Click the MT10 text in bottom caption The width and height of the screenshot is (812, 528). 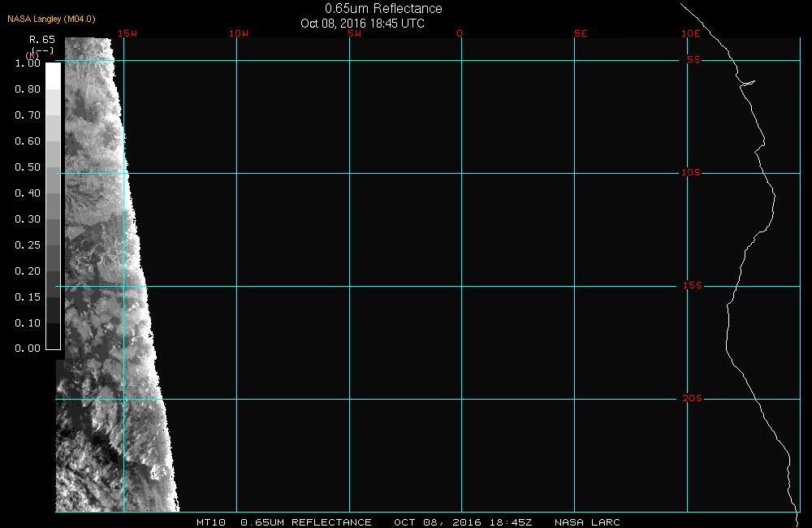[x=211, y=522]
